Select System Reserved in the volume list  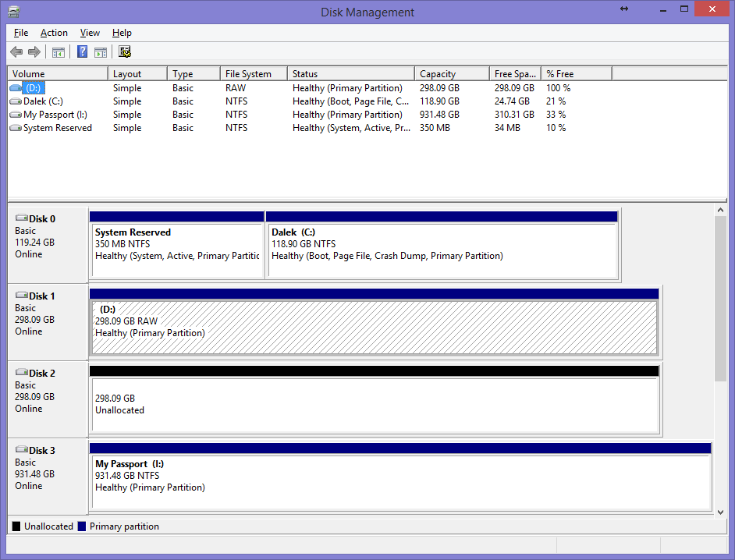(x=58, y=128)
